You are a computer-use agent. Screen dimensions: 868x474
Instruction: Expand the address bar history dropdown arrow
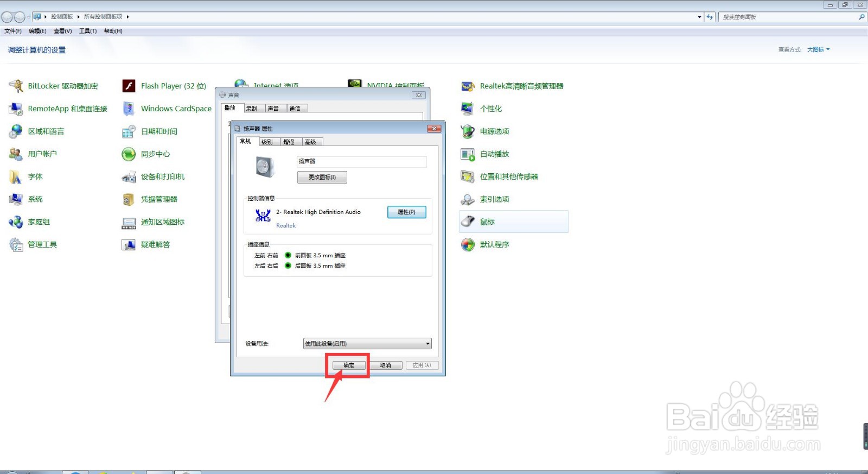699,17
